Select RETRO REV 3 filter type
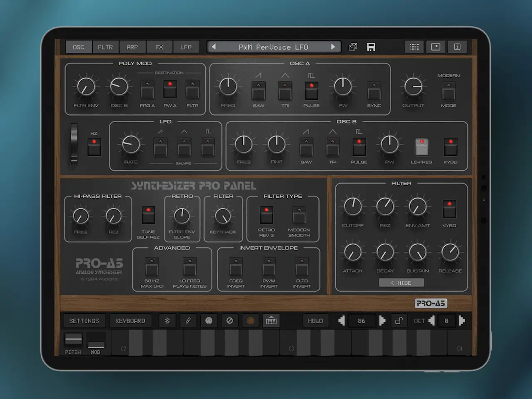Screen dimensions: 532x399 click(266, 215)
